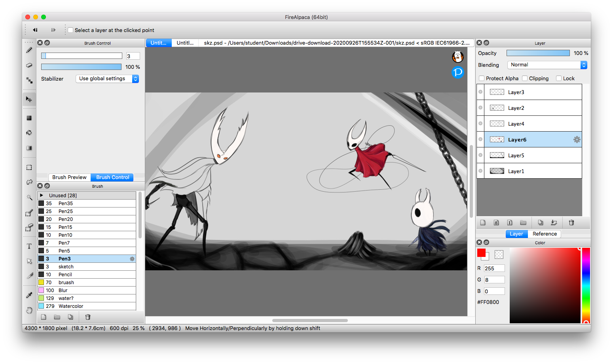Add a new 8-bit layer
613x364 pixels.
(496, 223)
